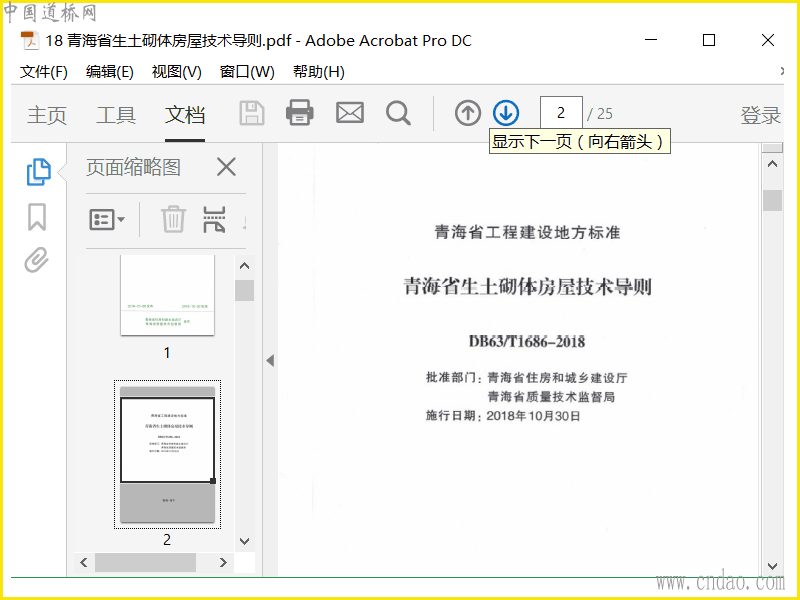Screen dimensions: 800x600
Task: Click the thumbnail panel horizontal scroll thumb
Action: click(145, 562)
